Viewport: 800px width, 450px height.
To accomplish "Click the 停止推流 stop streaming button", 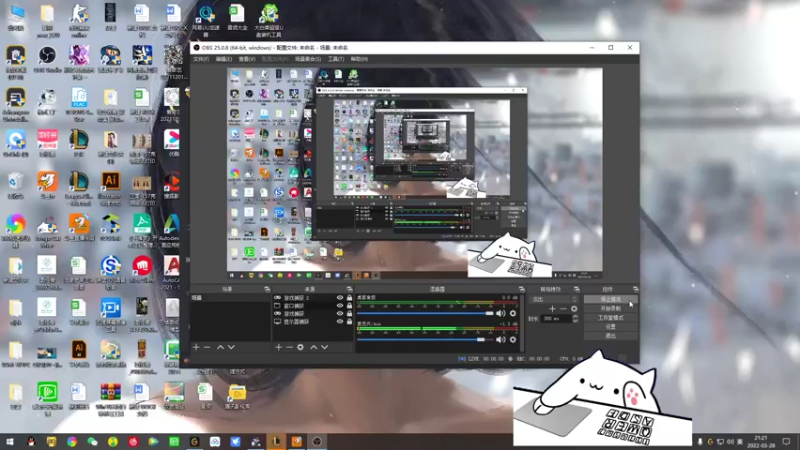I will coord(610,299).
